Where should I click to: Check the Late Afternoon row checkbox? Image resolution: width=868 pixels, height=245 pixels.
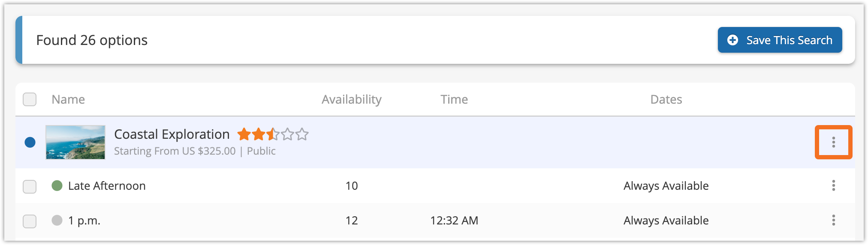[30, 186]
